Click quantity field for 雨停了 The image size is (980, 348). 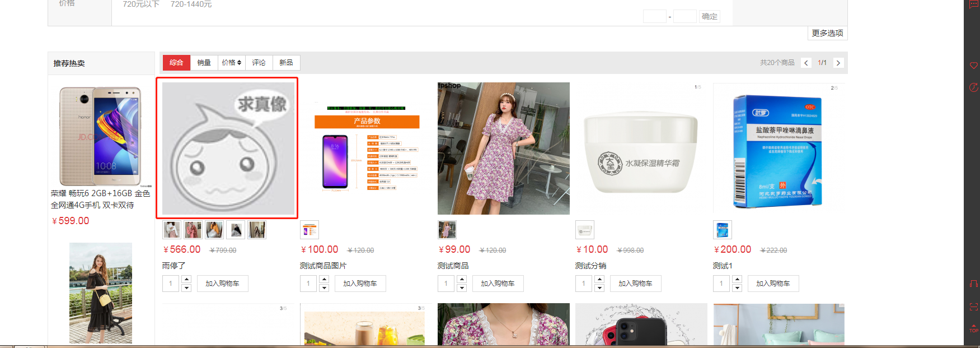[171, 284]
